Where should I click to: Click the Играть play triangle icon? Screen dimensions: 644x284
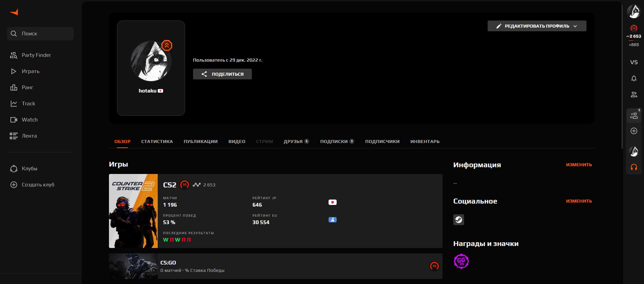tap(14, 71)
